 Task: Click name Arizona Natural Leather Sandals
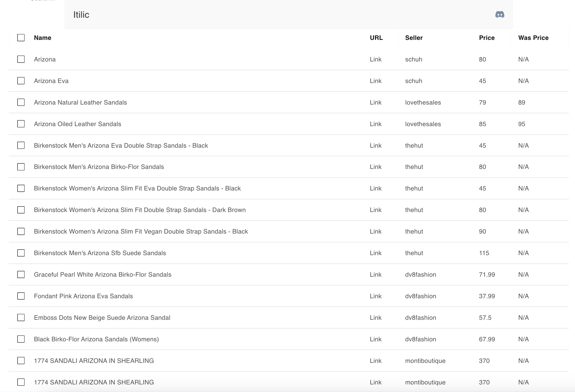[x=80, y=102]
